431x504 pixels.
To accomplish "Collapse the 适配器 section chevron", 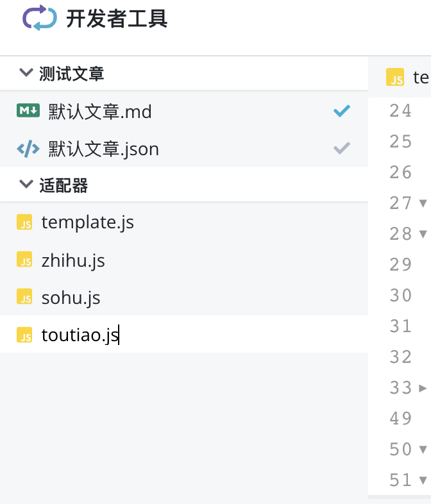I will [x=26, y=184].
